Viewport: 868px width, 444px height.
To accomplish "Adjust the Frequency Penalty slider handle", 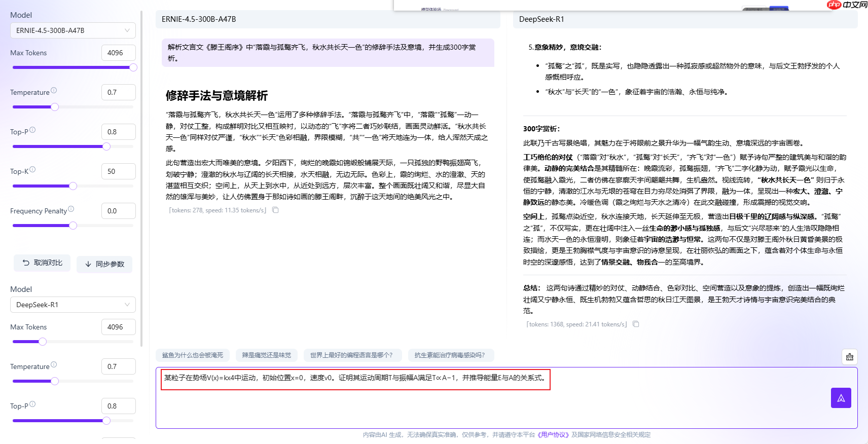I will click(x=73, y=226).
